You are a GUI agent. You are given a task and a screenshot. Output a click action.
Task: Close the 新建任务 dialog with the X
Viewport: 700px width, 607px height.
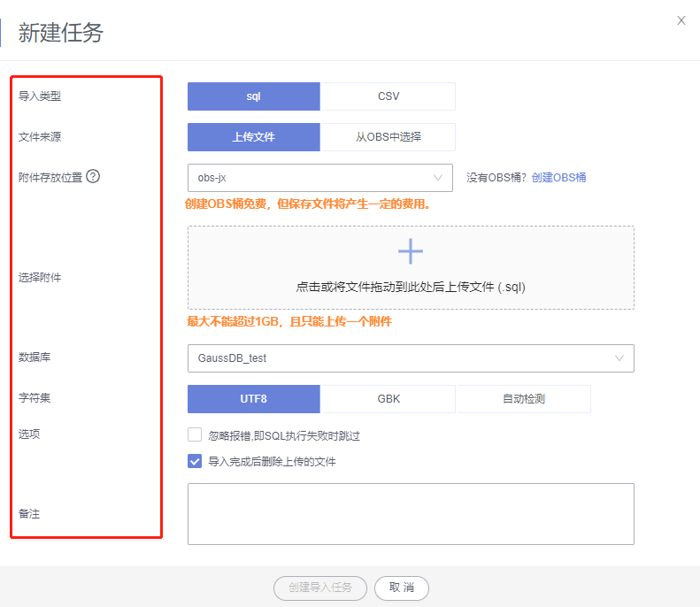(x=681, y=20)
